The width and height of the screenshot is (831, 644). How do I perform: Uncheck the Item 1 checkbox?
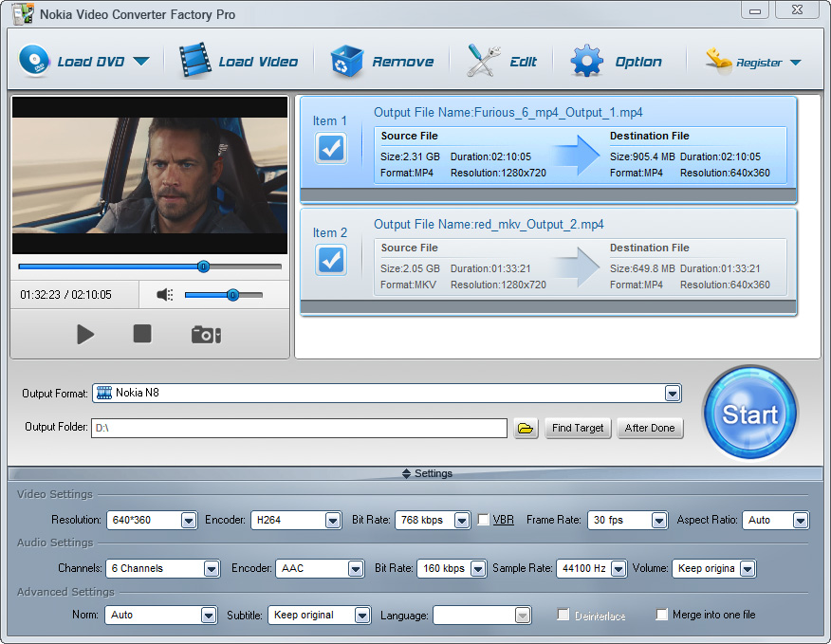[331, 148]
